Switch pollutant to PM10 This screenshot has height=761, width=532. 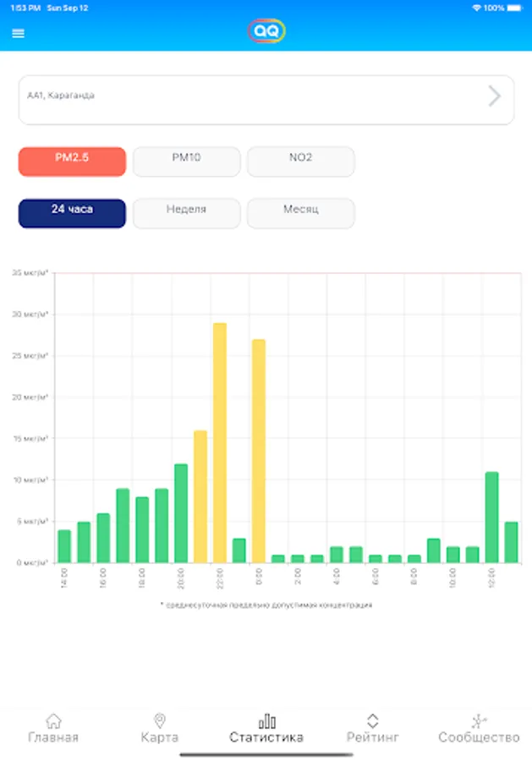(186, 162)
